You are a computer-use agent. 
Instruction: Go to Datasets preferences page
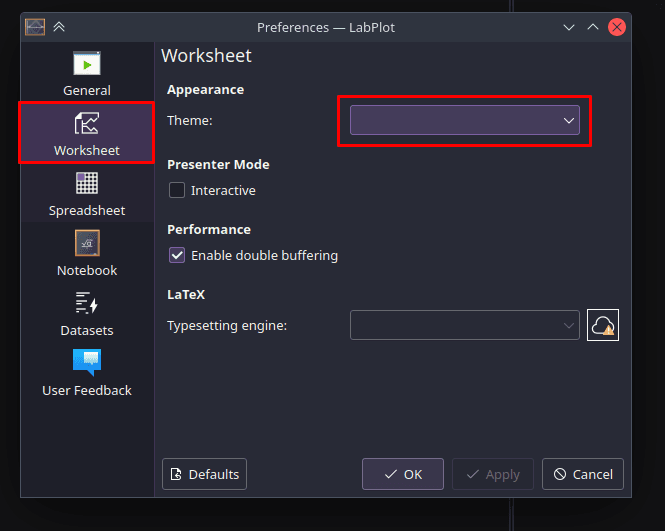(x=87, y=313)
